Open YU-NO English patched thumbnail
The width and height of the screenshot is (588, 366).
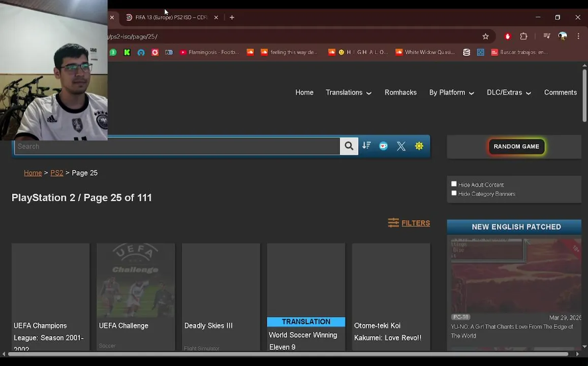(x=516, y=275)
